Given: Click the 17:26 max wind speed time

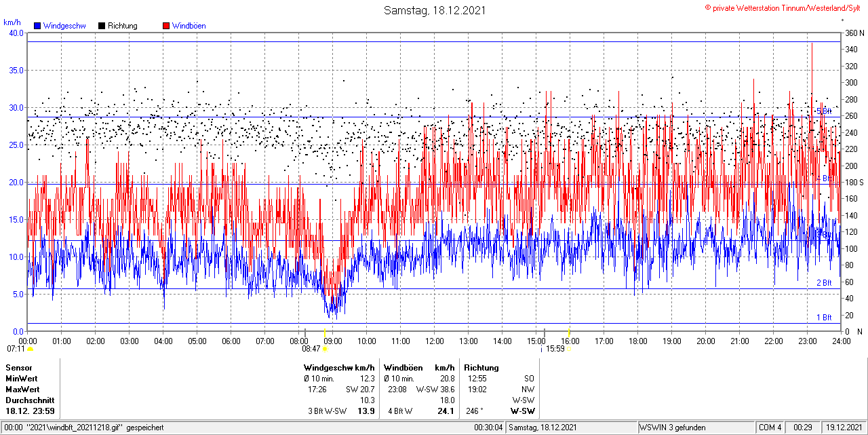Looking at the screenshot, I should coord(317,390).
